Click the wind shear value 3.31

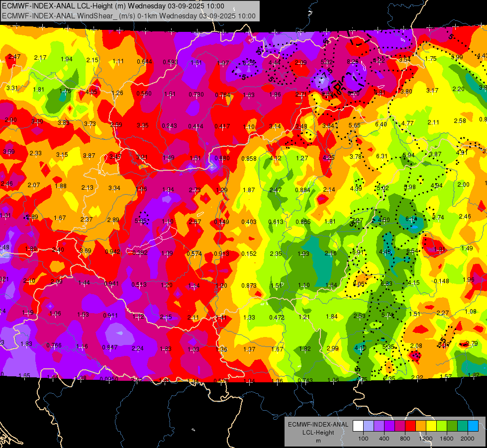[12, 88]
